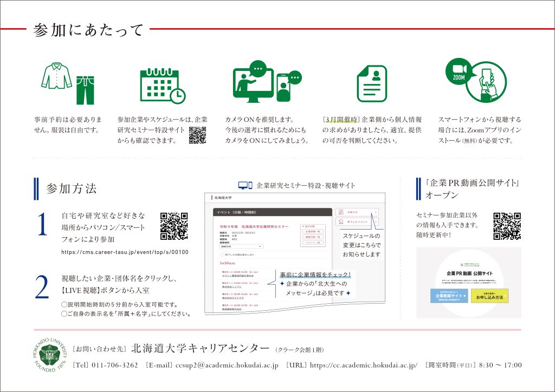The width and height of the screenshot is (555, 392).
Task: Click the text 事前予約は必要ありません。服装は自由です。
Action: click(68, 125)
